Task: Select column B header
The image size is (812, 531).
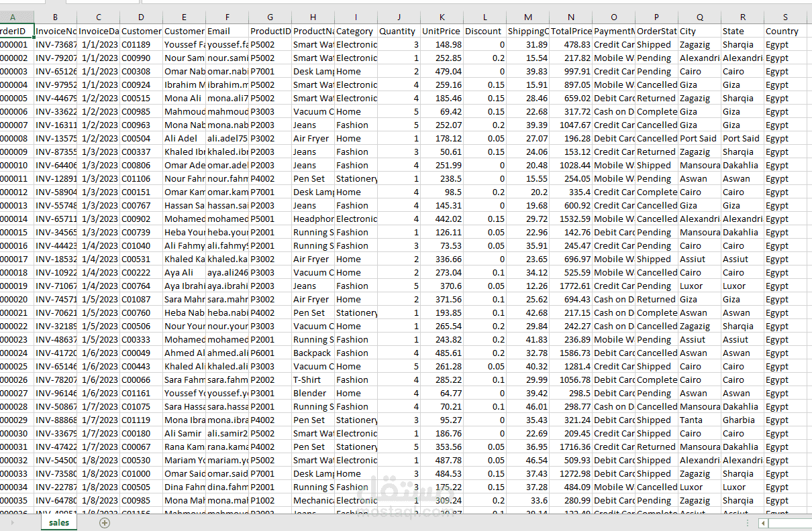Action: 55,17
